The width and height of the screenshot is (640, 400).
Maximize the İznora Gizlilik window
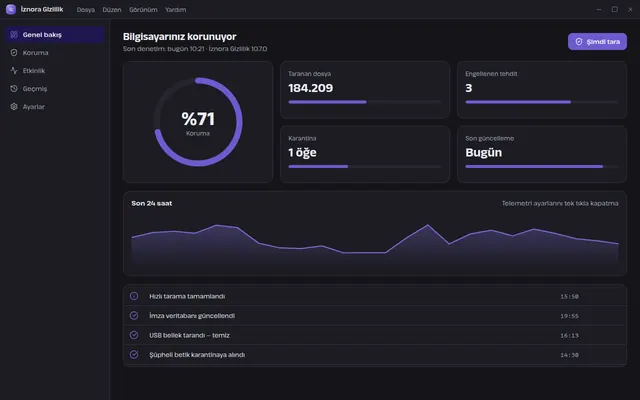coord(615,9)
